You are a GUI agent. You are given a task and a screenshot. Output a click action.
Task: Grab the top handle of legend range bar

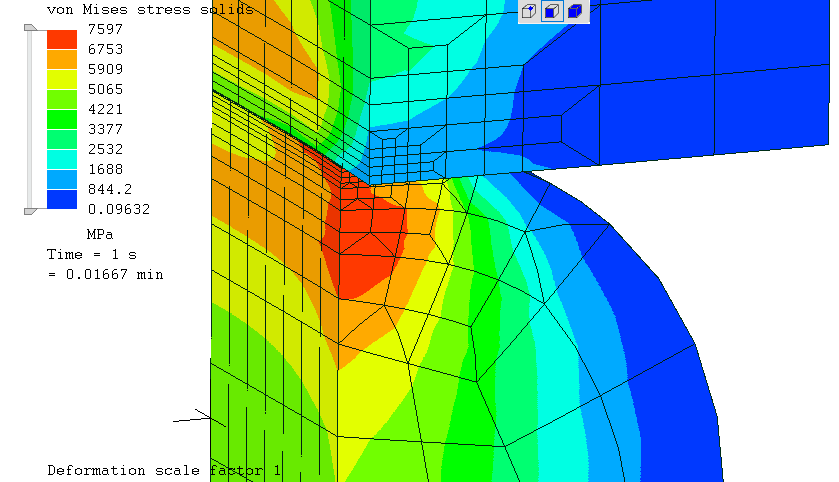coord(30,28)
